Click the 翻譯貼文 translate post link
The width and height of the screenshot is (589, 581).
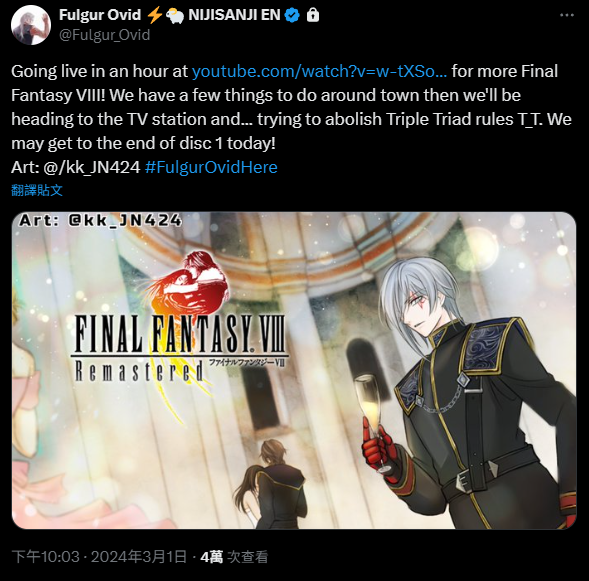click(x=37, y=190)
